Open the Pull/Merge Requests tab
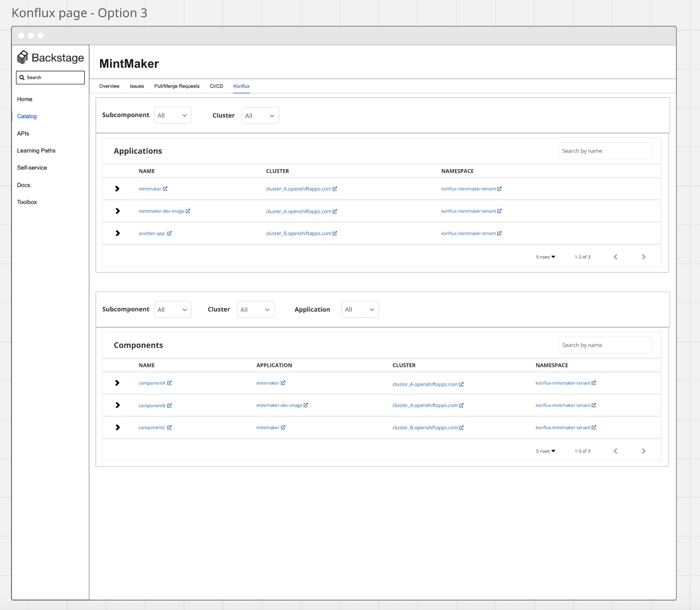The height and width of the screenshot is (610, 700). pyautogui.click(x=177, y=86)
